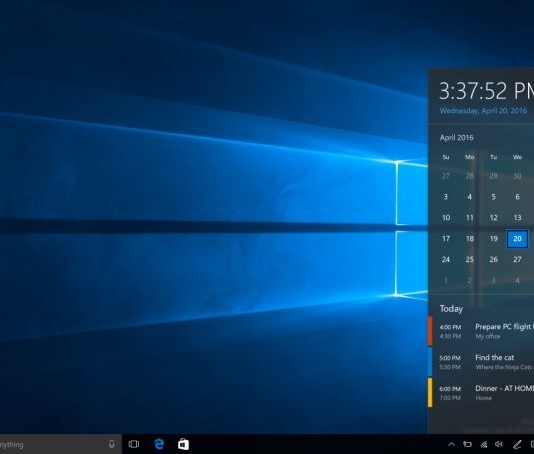The image size is (534, 454).
Task: Open the Windows Store taskbar icon
Action: pyautogui.click(x=183, y=444)
